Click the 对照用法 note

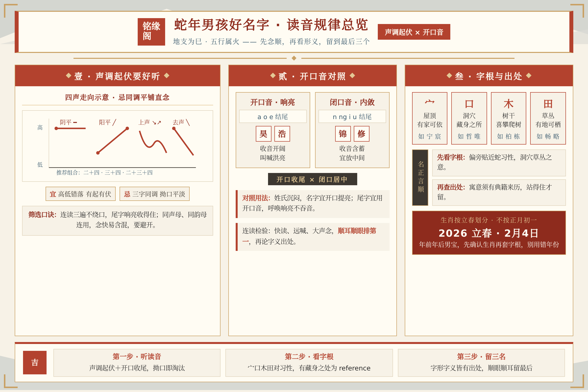[313, 204]
